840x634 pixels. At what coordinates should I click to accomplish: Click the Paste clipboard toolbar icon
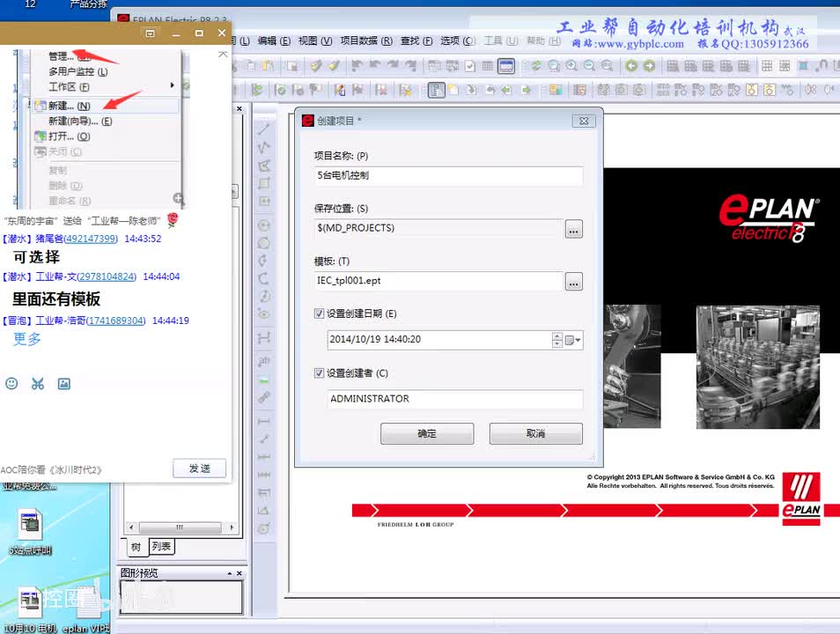[268, 66]
